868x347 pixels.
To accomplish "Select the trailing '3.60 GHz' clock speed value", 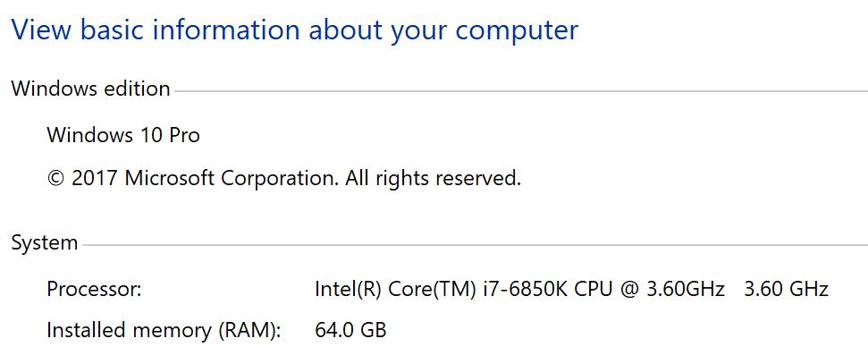I will (786, 289).
